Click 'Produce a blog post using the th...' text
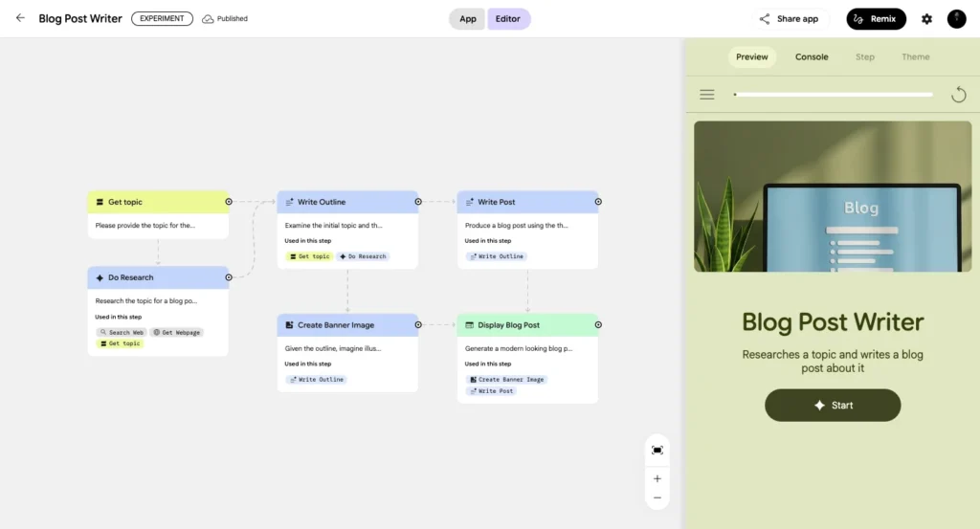 pos(516,226)
